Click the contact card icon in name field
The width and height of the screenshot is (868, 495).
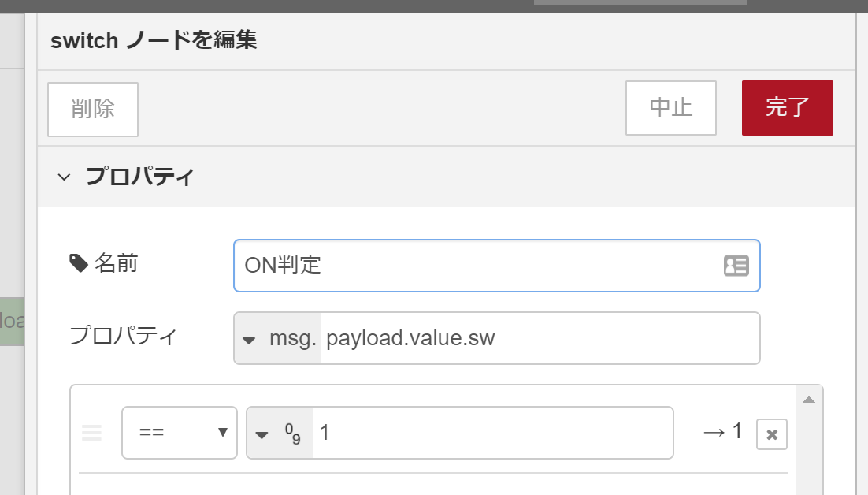736,266
